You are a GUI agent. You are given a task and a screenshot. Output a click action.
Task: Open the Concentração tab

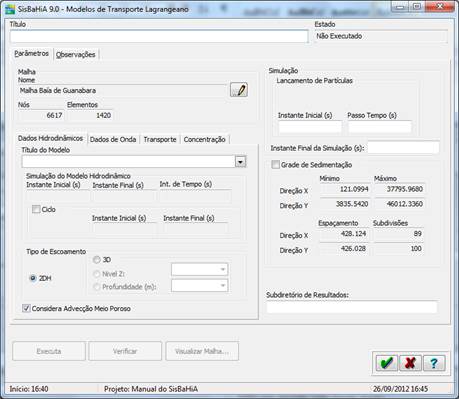205,139
